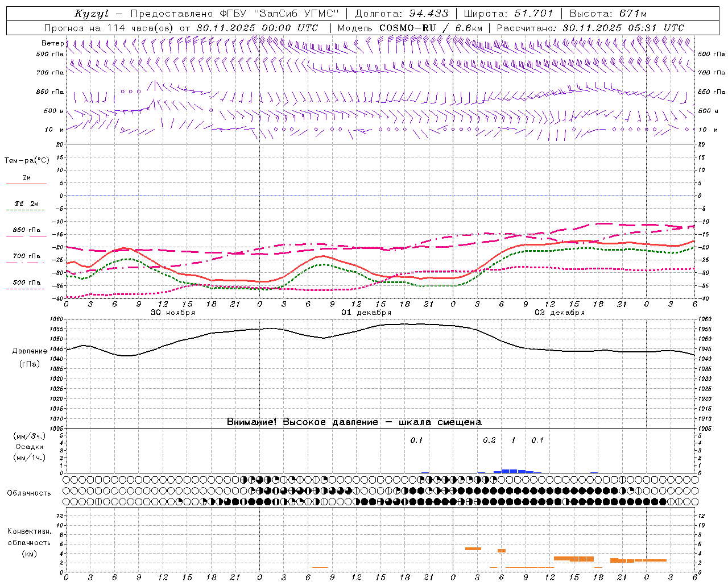Image resolution: width=728 pixels, height=582 pixels.
Task: Click the text Предоставлено ФГБУ "ЗапСиб УГМС"
Action: (235, 14)
